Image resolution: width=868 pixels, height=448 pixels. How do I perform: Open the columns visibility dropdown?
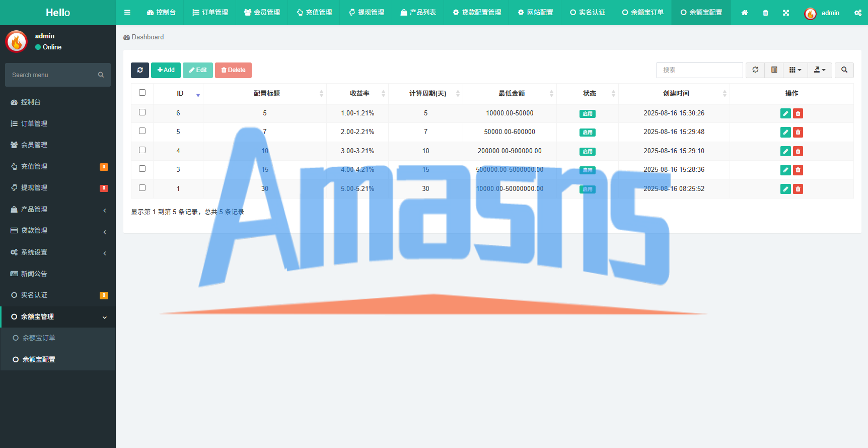pyautogui.click(x=795, y=70)
